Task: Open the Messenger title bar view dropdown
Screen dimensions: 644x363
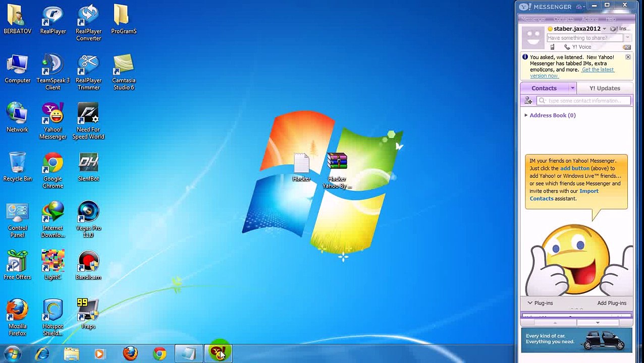Action: pyautogui.click(x=580, y=7)
